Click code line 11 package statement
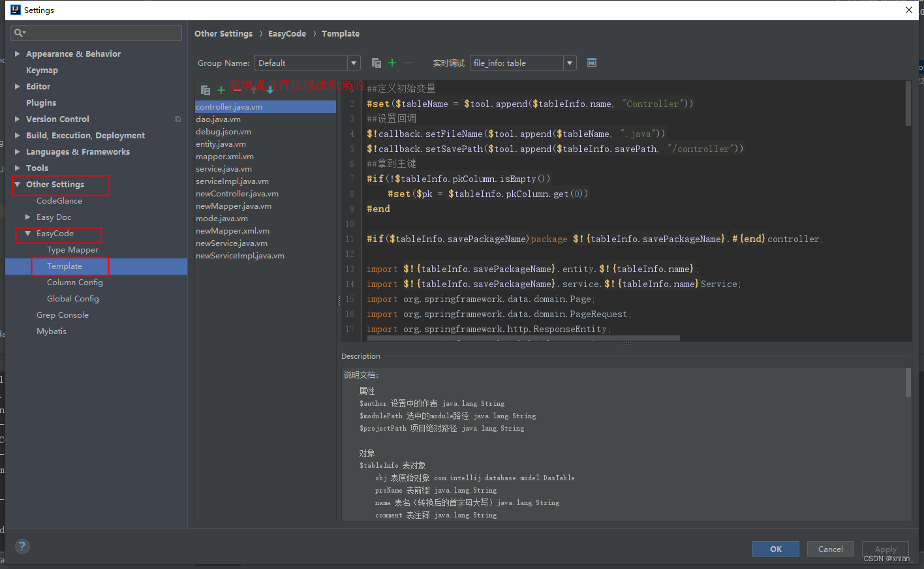The height and width of the screenshot is (569, 924). click(594, 239)
